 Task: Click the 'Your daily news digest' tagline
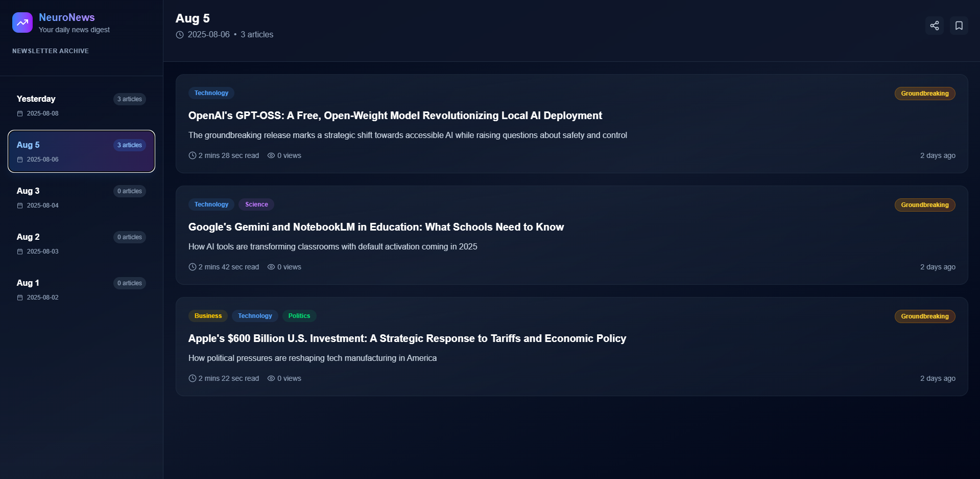point(74,30)
